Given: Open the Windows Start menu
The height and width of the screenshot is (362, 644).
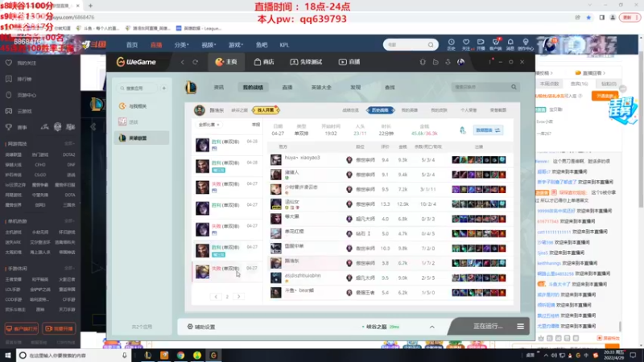Looking at the screenshot, I should pyautogui.click(x=7, y=355).
